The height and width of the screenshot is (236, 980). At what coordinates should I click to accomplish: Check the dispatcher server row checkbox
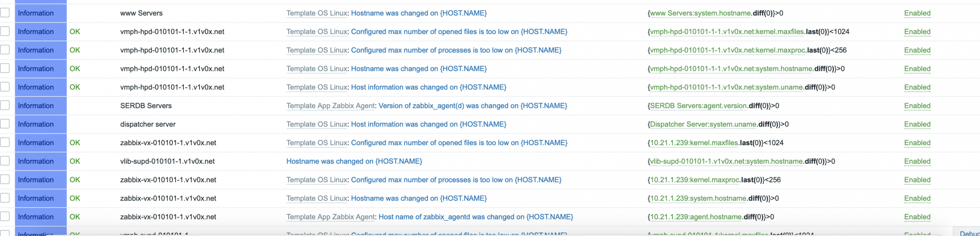tap(5, 124)
